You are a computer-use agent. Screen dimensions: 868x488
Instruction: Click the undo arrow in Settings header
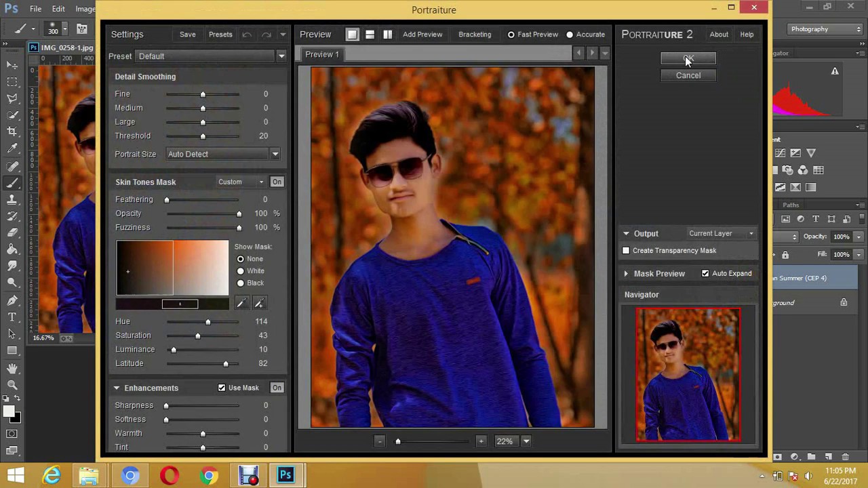(247, 35)
